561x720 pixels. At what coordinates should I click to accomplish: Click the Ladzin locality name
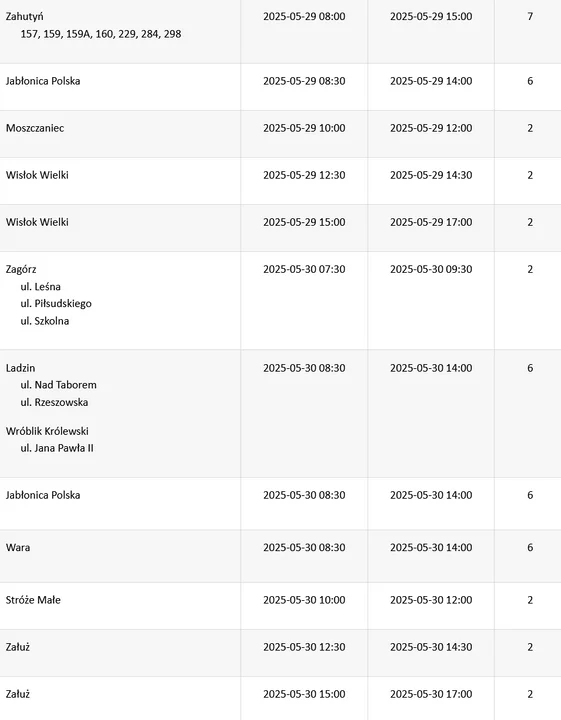coord(20,368)
